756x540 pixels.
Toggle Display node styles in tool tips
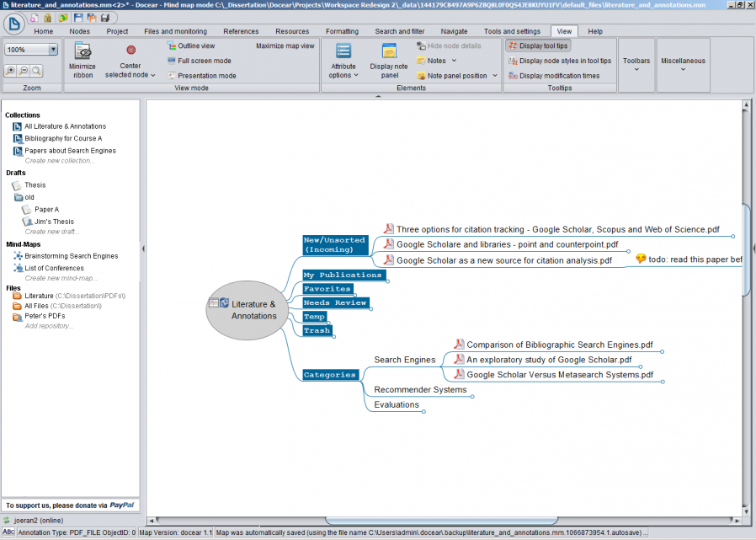pos(560,61)
